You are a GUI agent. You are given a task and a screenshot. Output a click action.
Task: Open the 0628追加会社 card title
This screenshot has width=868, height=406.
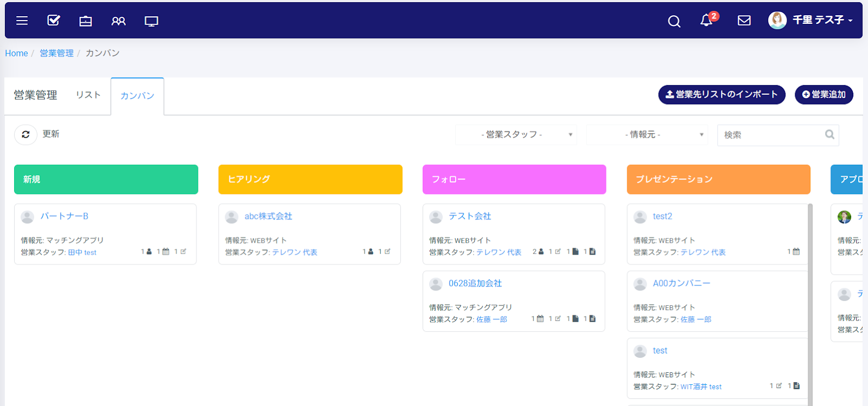coord(475,283)
